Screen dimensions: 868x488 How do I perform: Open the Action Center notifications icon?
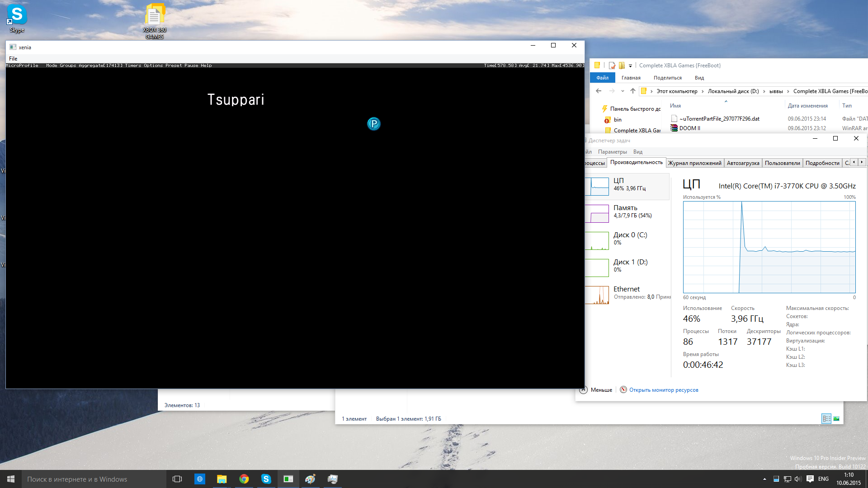click(x=810, y=479)
